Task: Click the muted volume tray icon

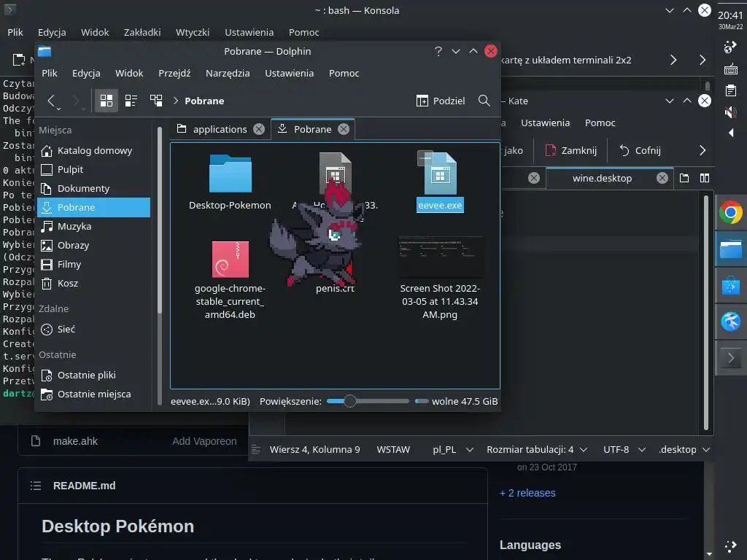Action: [x=730, y=112]
